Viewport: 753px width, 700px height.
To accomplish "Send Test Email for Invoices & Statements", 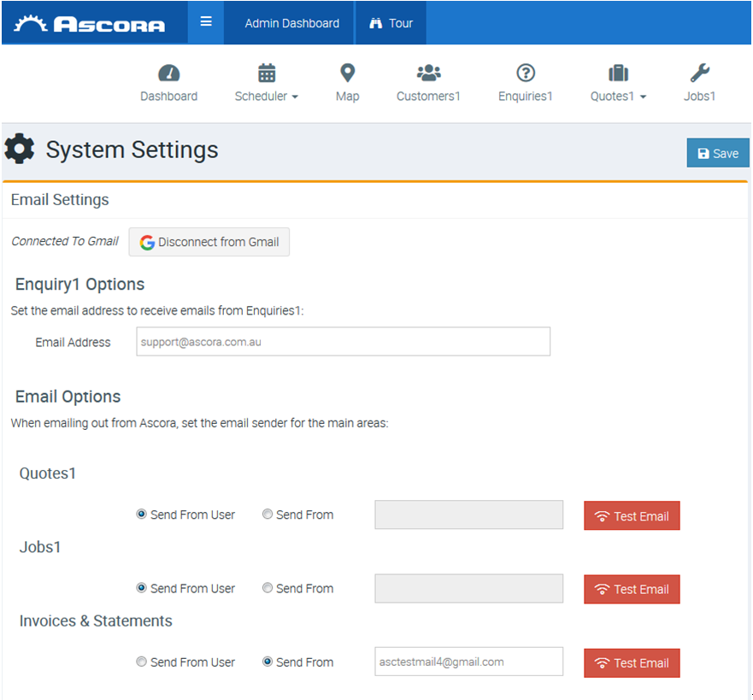I will (632, 662).
